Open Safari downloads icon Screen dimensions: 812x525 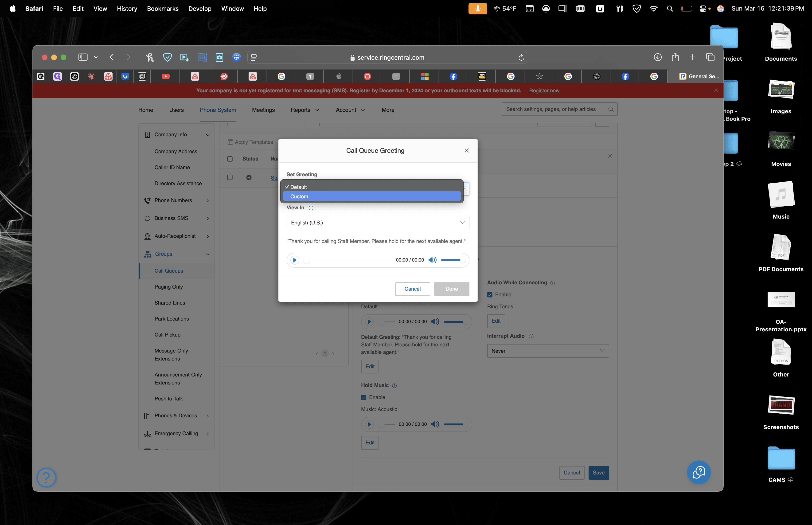pyautogui.click(x=657, y=57)
